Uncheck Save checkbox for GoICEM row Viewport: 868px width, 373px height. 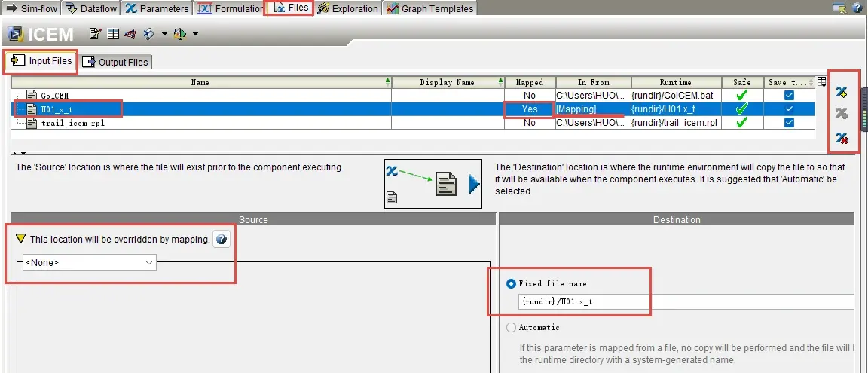tap(790, 95)
